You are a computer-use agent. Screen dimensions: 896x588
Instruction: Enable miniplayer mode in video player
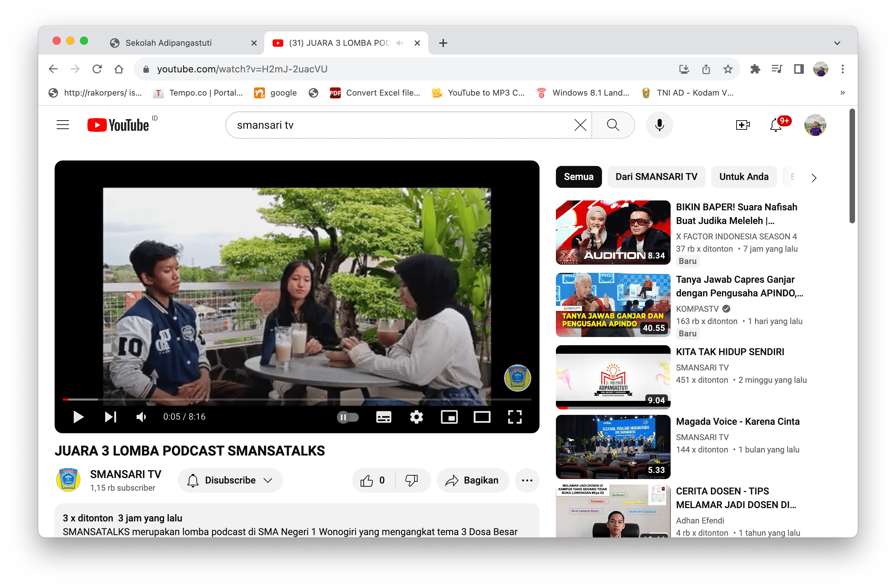pyautogui.click(x=449, y=417)
